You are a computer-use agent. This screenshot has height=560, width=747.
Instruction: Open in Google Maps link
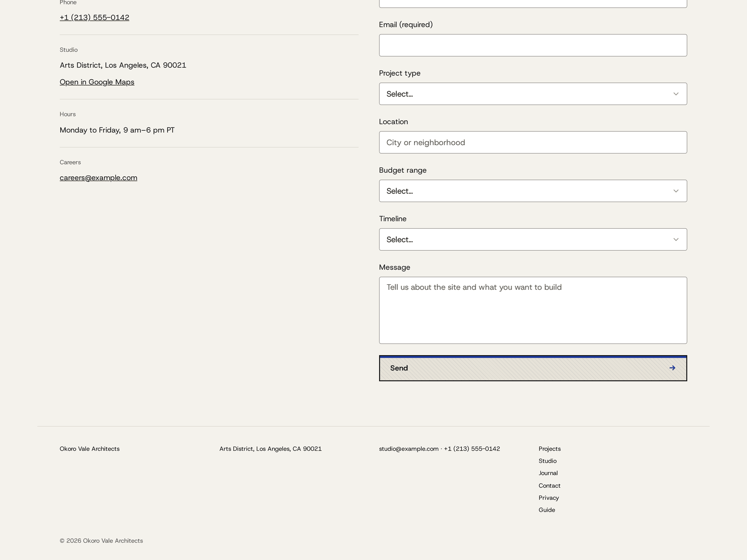pos(97,82)
